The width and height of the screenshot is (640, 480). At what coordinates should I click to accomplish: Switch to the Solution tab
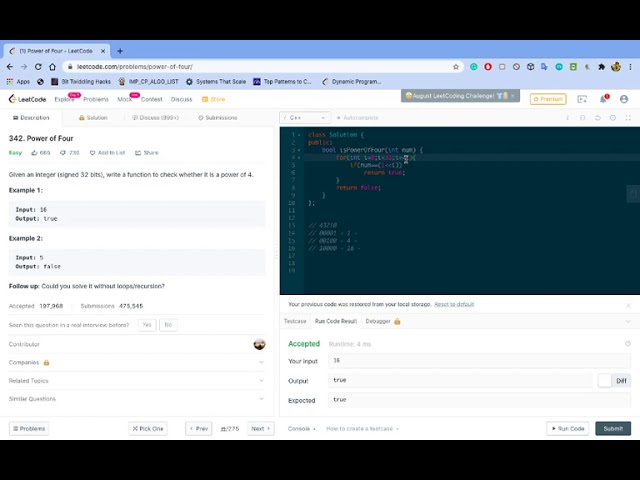click(x=93, y=118)
